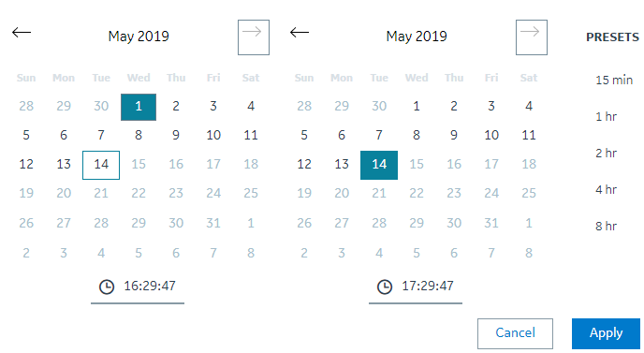Pick May 10 in the start calendar
644x353 pixels.
213,135
